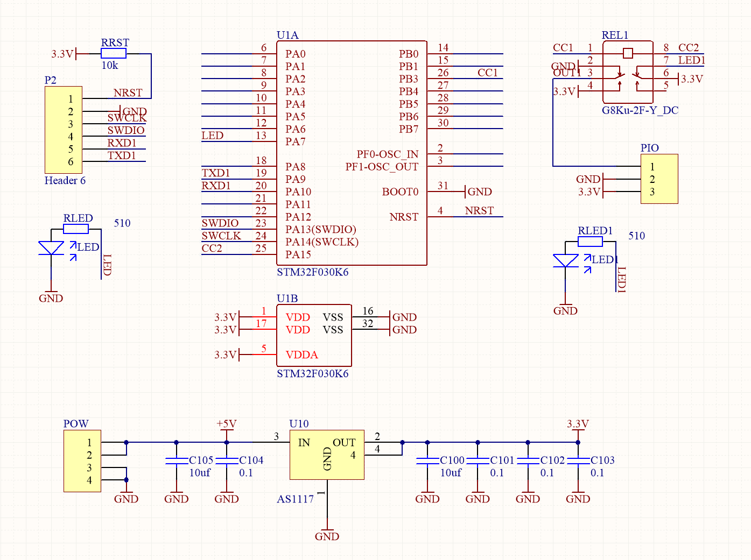The image size is (751, 560).
Task: Select the PIO 3-pin connector
Action: pos(659,179)
